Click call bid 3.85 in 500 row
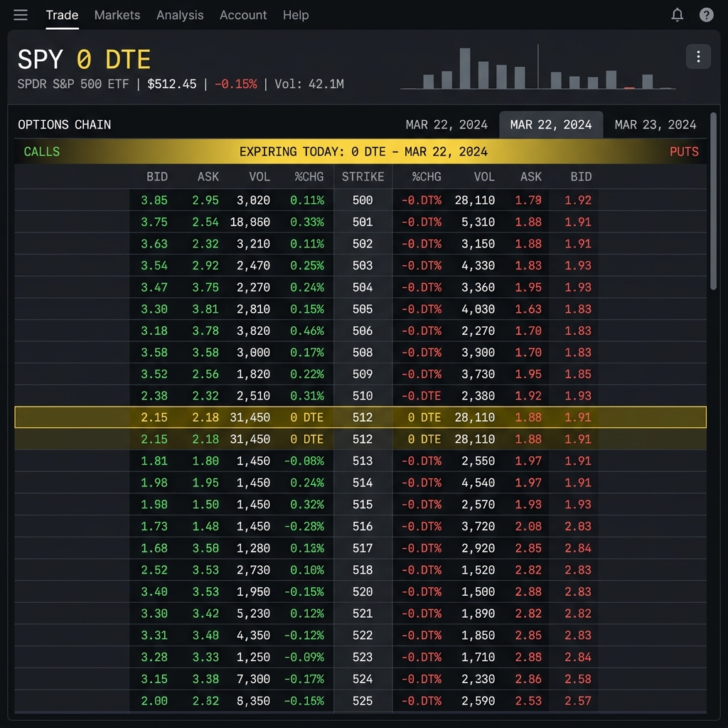Viewport: 728px width, 728px height. (154, 200)
